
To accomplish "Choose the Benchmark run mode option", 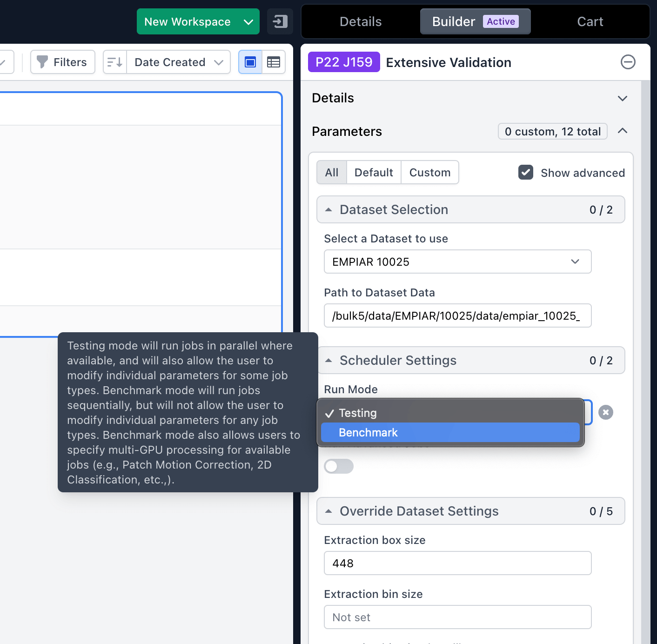I will [450, 432].
